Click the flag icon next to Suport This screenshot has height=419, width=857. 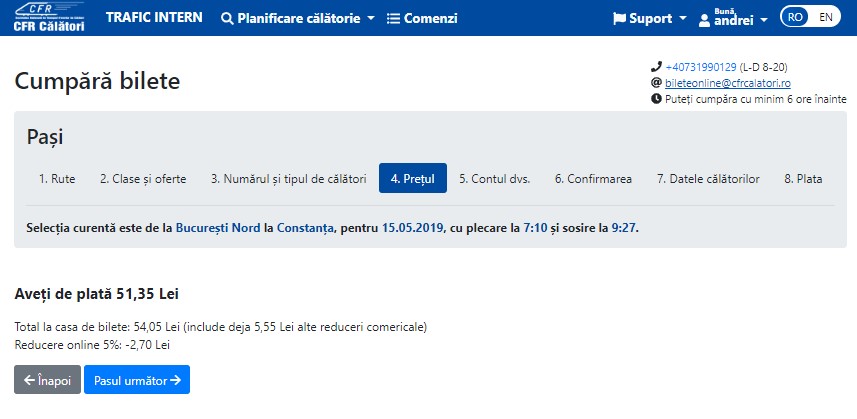619,19
